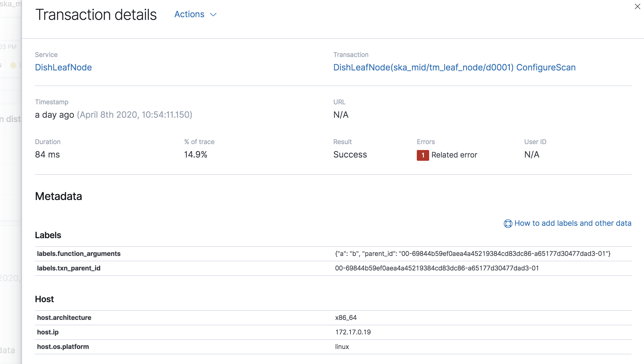Image resolution: width=644 pixels, height=364 pixels.
Task: Close the Transaction details flyout
Action: pos(637,6)
